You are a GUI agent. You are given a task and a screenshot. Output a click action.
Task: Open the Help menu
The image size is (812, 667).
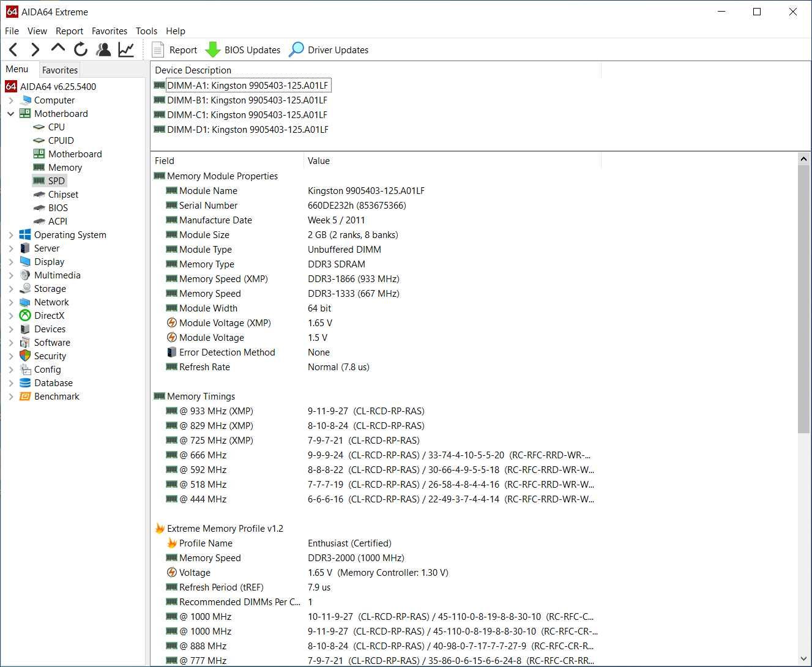[175, 31]
